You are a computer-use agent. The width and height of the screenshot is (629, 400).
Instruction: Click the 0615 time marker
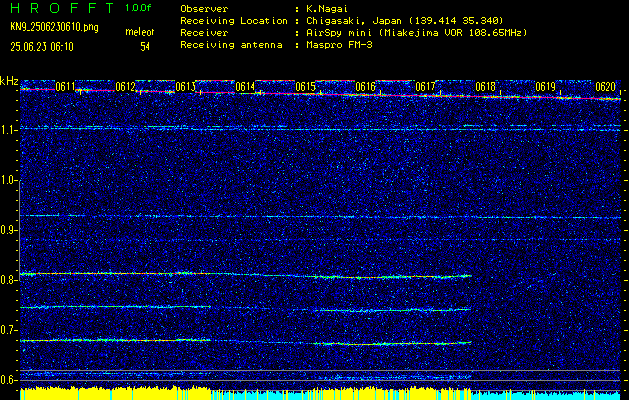pyautogui.click(x=305, y=87)
